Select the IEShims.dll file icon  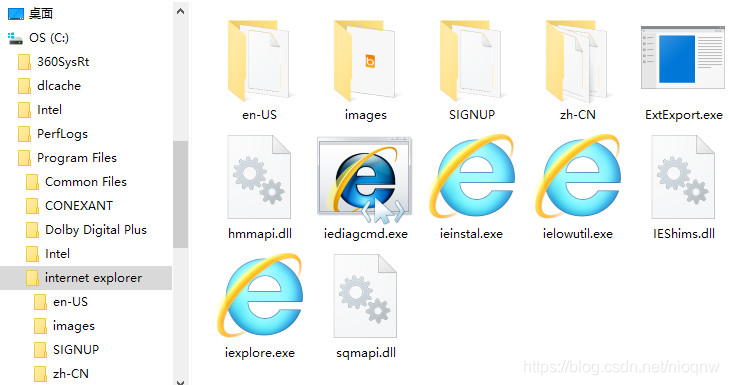coord(683,177)
